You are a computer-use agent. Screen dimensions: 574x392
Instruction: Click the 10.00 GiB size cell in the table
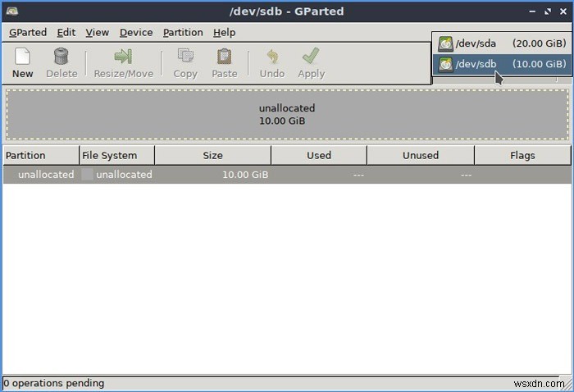[x=245, y=175]
